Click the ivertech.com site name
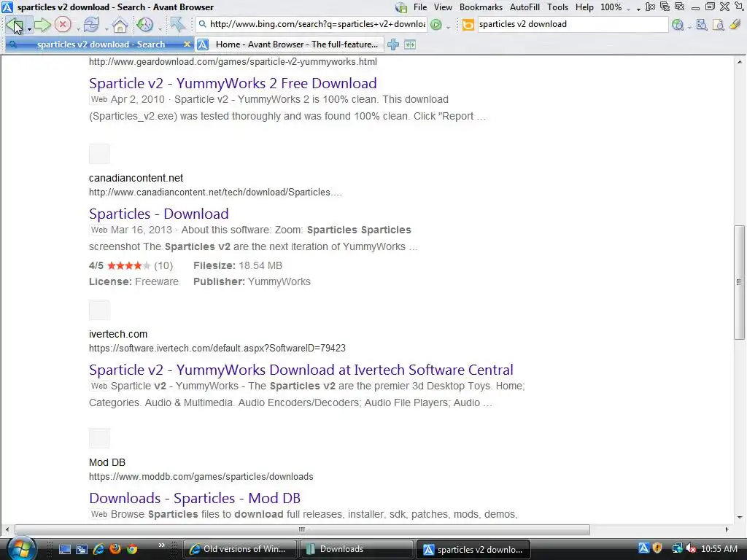 (118, 334)
